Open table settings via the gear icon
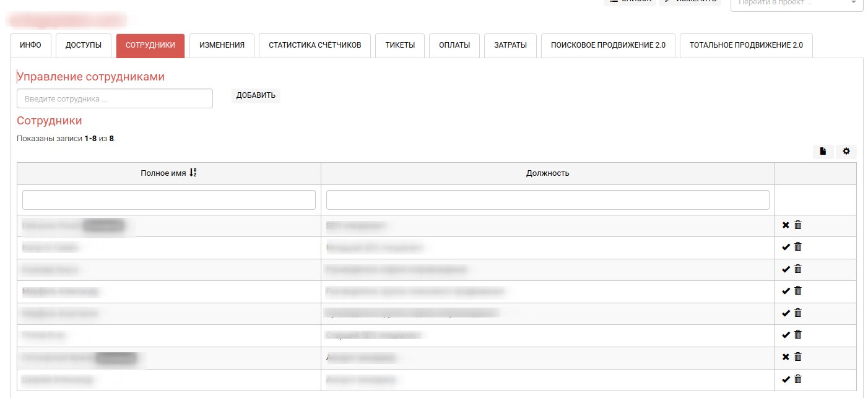The width and height of the screenshot is (868, 398). click(x=846, y=152)
